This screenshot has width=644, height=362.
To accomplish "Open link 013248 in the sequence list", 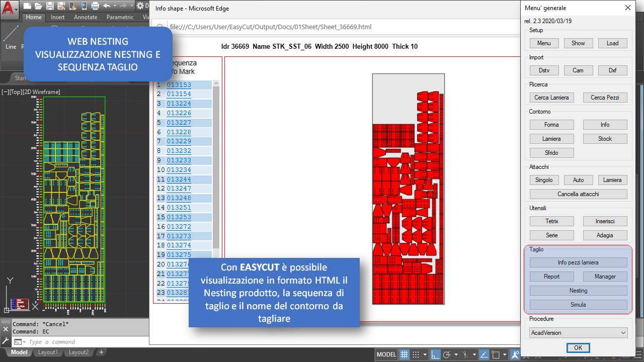I will point(179,199).
